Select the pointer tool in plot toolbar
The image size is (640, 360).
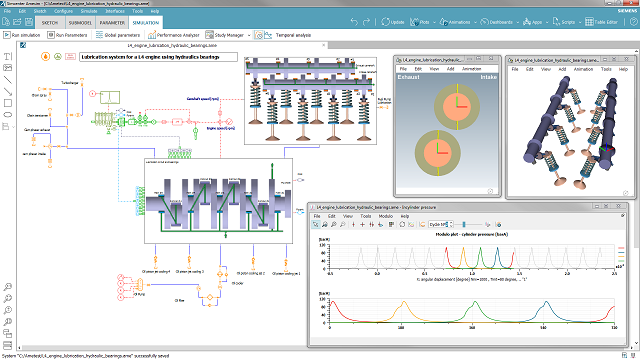(x=316, y=224)
